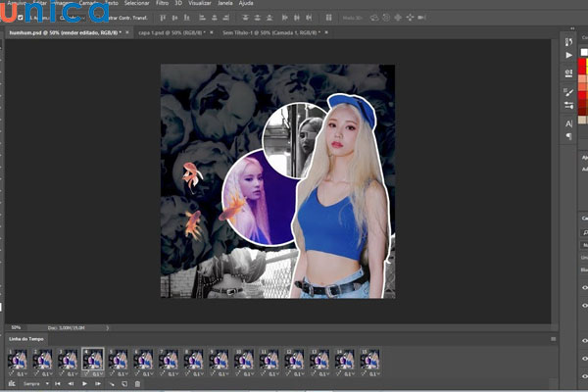
Task: Close the capa 1.psd document tab
Action: 212,32
